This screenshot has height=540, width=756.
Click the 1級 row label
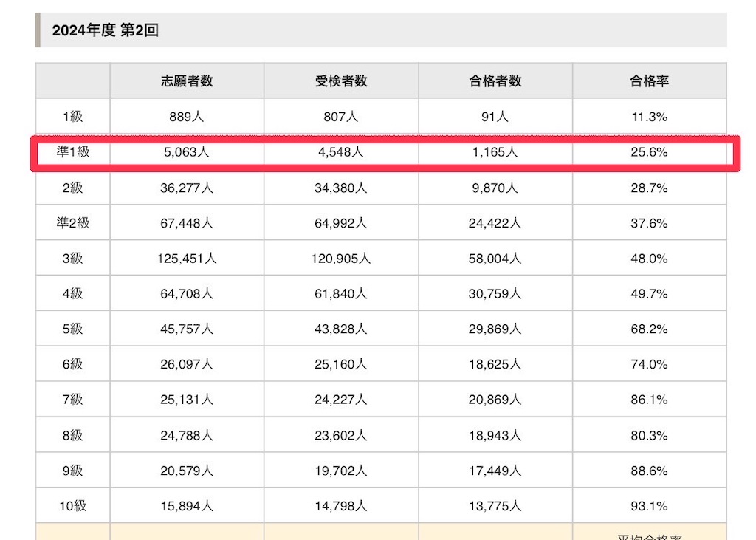pyautogui.click(x=73, y=116)
